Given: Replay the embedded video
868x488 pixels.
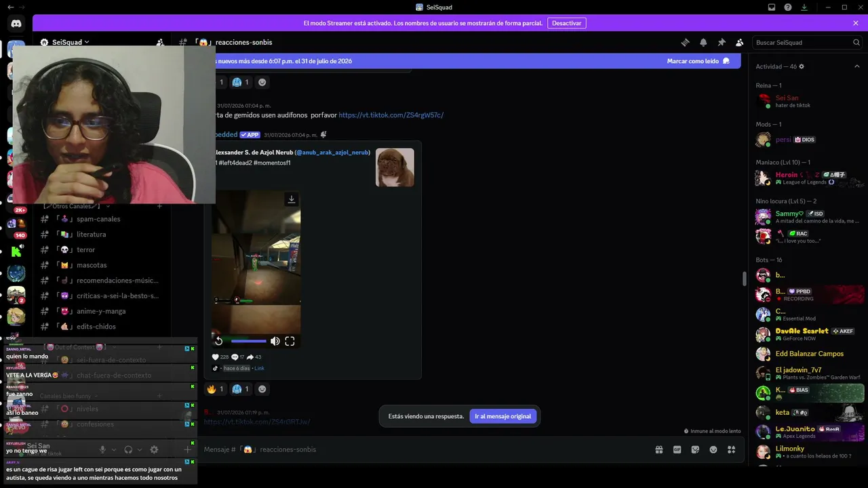Looking at the screenshot, I should (218, 341).
